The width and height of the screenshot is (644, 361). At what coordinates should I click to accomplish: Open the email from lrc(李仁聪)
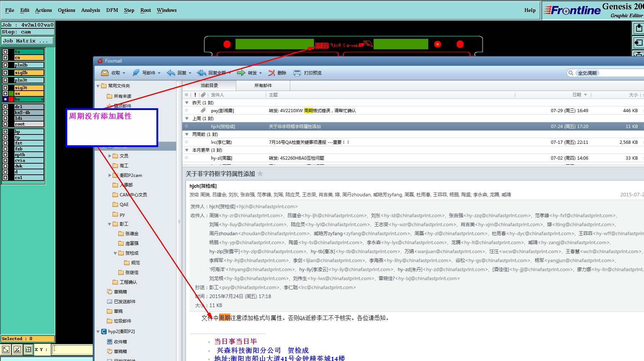(x=413, y=142)
